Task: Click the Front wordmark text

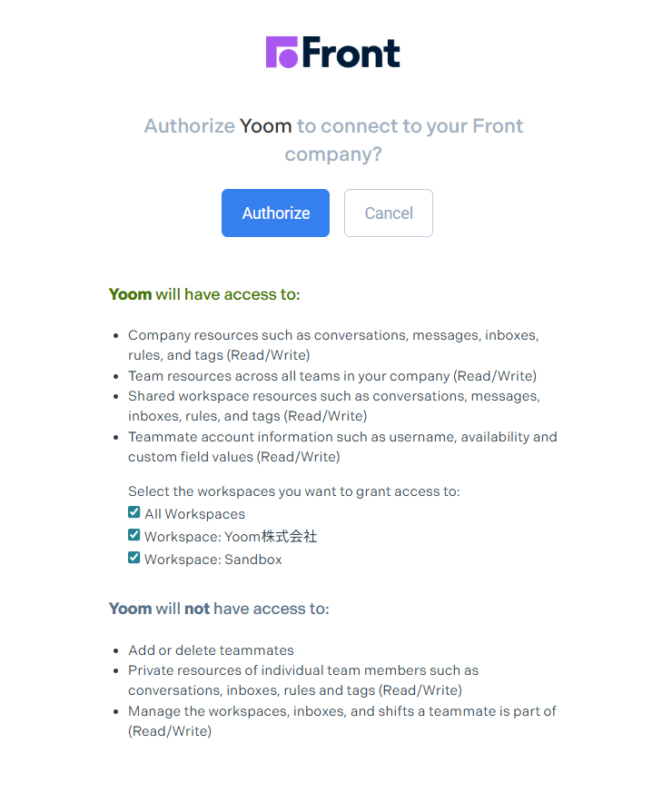Action: click(351, 53)
